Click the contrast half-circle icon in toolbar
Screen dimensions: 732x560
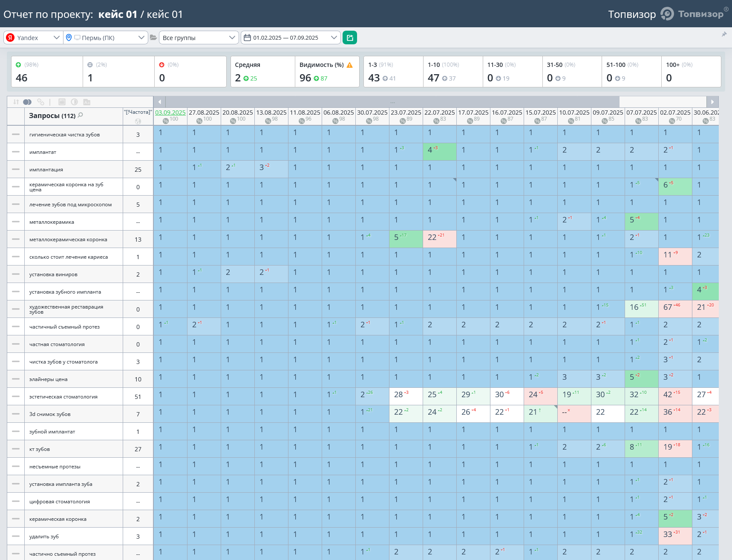[74, 102]
